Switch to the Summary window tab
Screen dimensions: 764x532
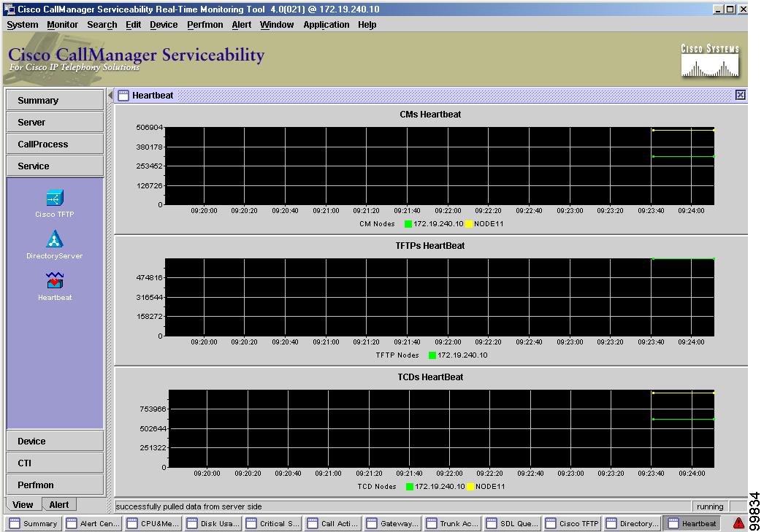[x=33, y=523]
